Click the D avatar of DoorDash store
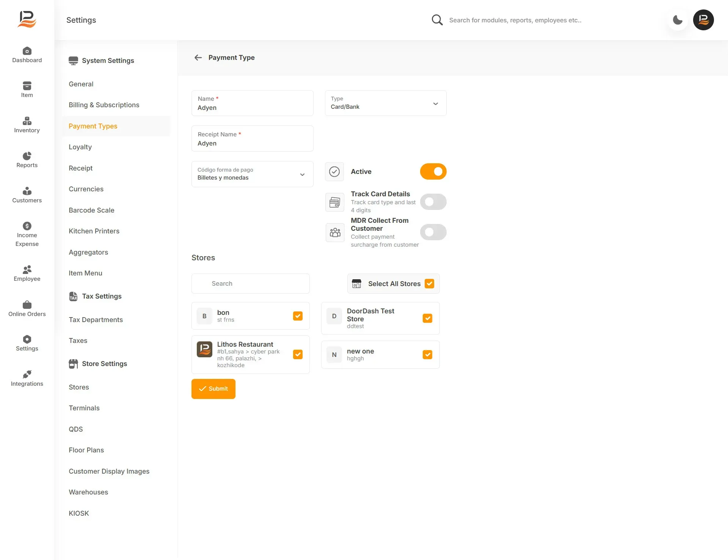Viewport: 728px width, 560px height. point(334,316)
